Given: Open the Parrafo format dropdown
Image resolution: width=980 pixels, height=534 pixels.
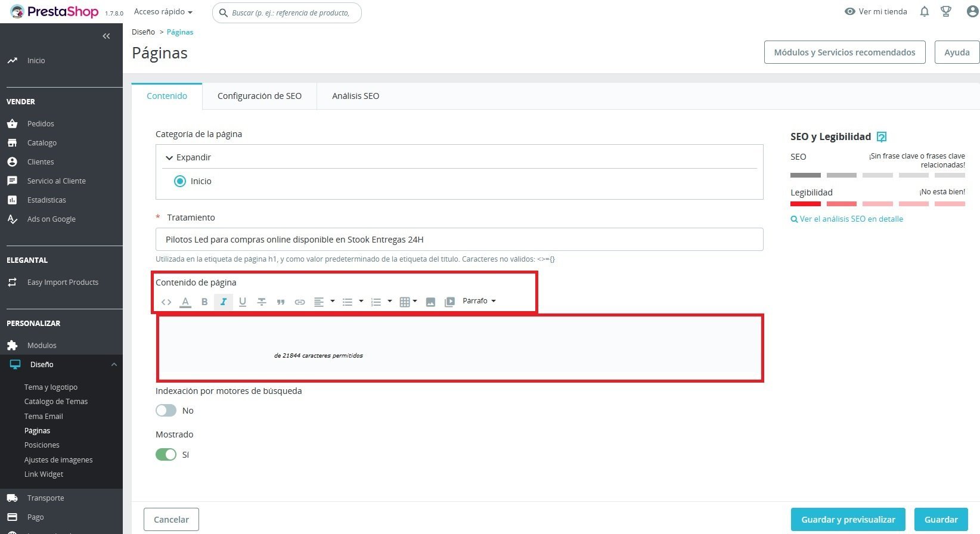Looking at the screenshot, I should tap(479, 301).
